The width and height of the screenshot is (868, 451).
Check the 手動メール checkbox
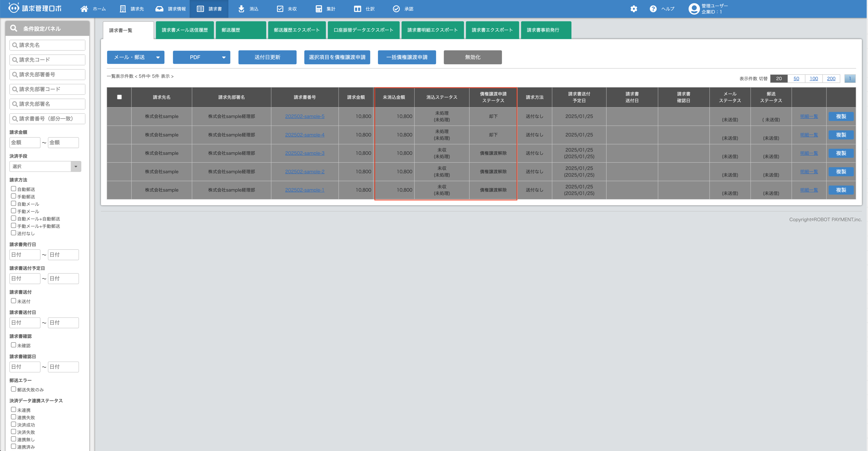[x=14, y=211]
